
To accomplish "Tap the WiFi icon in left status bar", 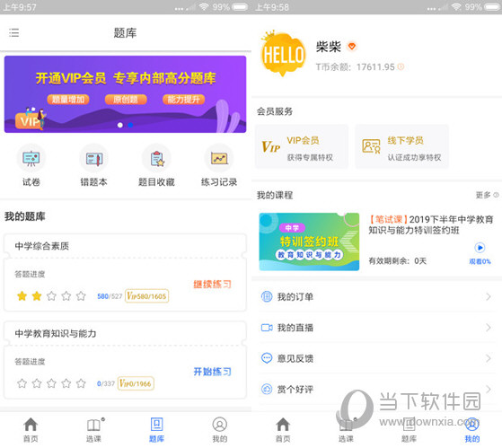I will (x=204, y=6).
